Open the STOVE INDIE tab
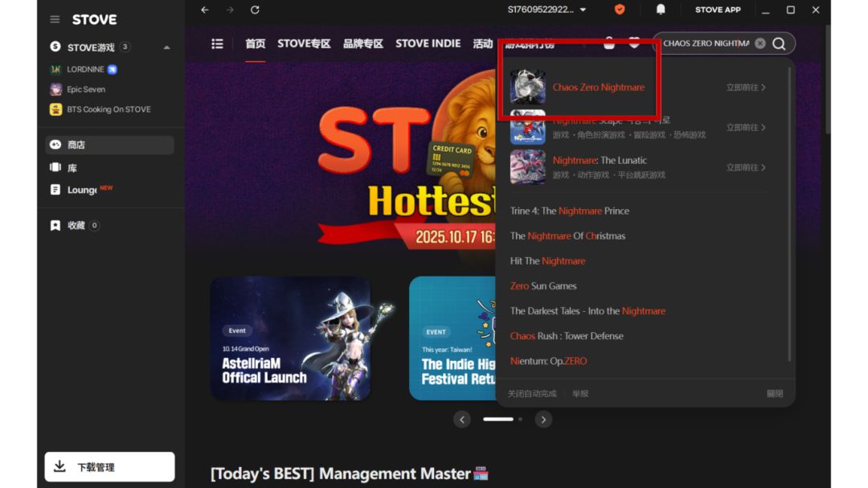The height and width of the screenshot is (488, 868). (428, 43)
